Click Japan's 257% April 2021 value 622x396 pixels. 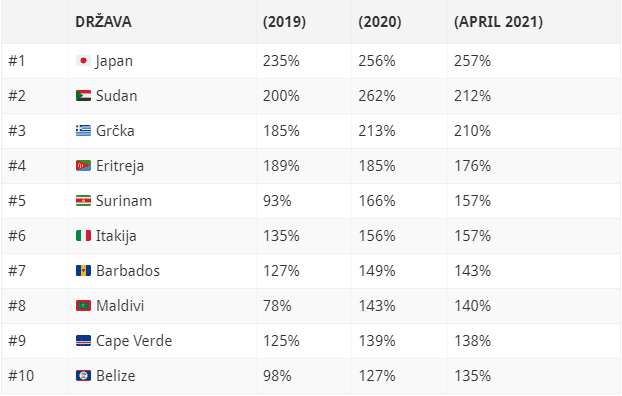472,61
